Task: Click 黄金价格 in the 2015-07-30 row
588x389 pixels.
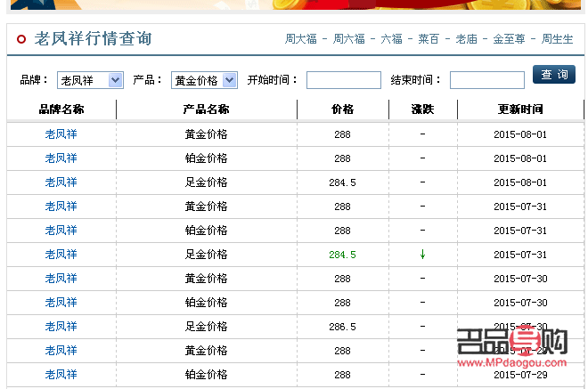Action: point(207,279)
